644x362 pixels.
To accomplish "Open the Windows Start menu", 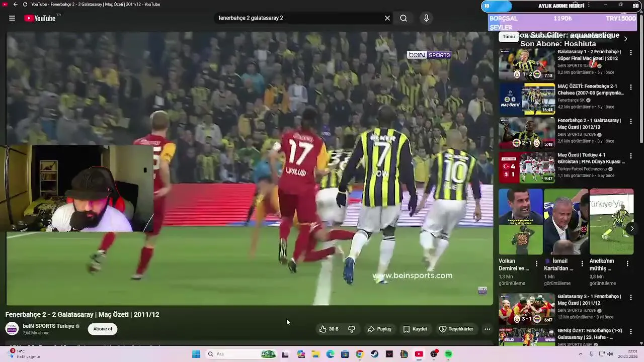I will point(196,354).
